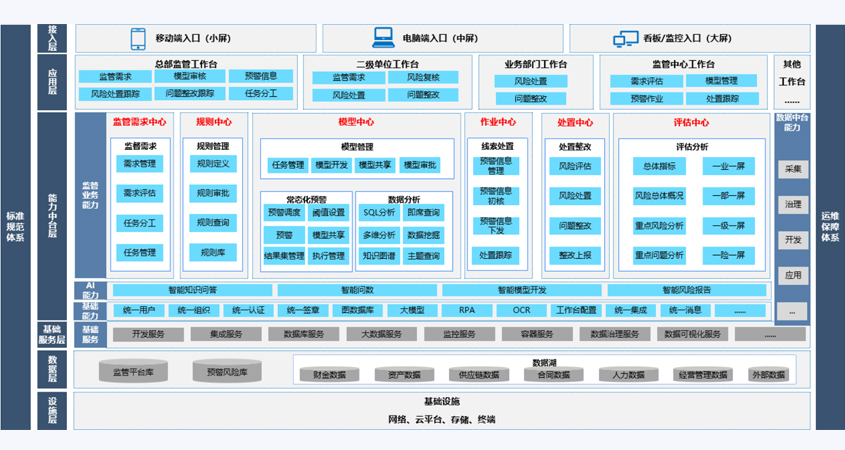Click the 预警信息 box in 总部监管工作台

(261, 77)
